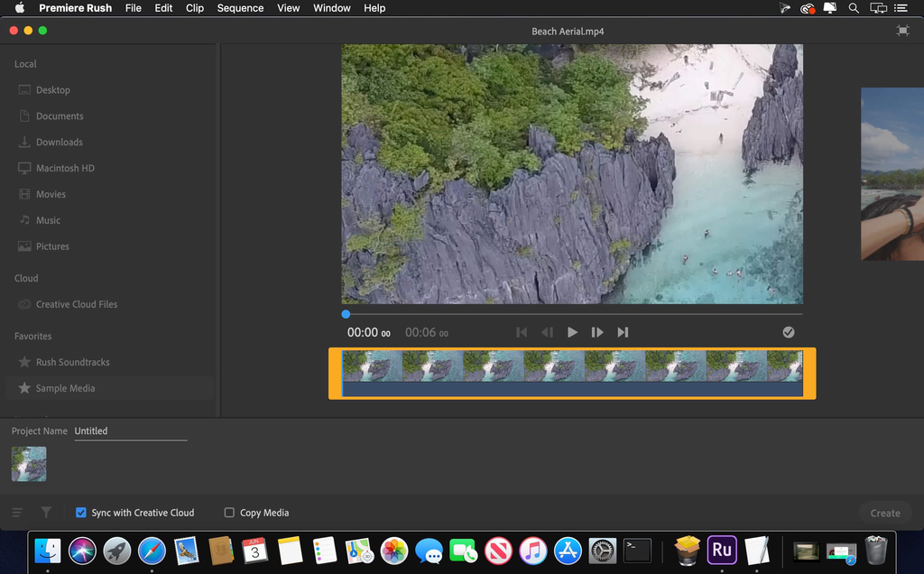Select Rush Soundtracks under Favorites
This screenshot has height=574, width=924.
click(72, 362)
